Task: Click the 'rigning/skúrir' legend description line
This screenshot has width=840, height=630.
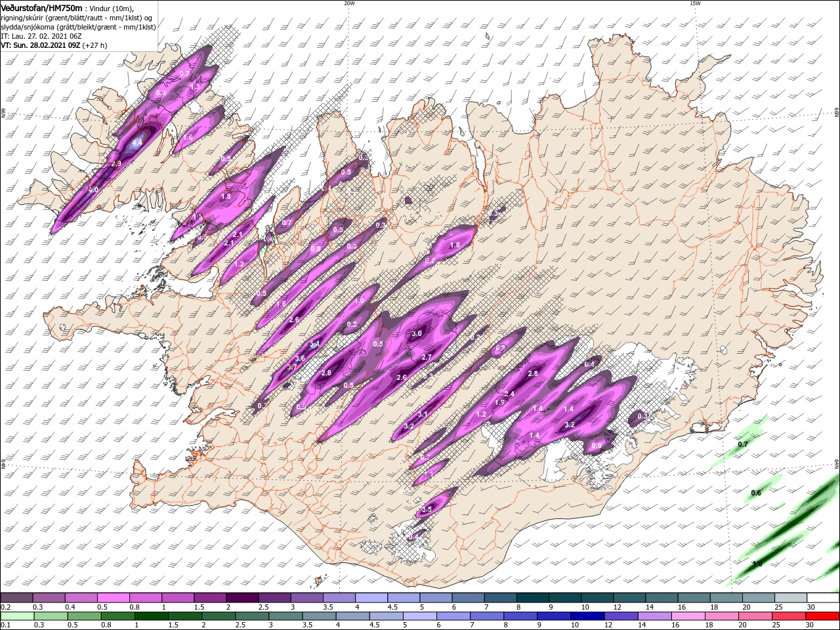Action: click(x=77, y=18)
